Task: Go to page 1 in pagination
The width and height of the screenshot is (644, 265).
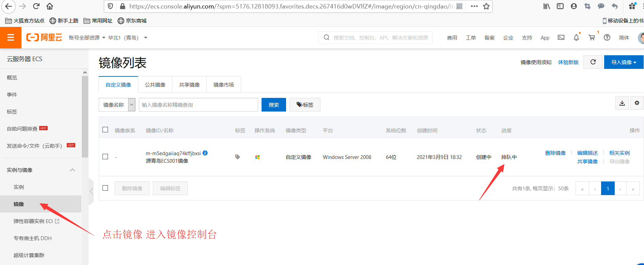Action: tap(608, 188)
